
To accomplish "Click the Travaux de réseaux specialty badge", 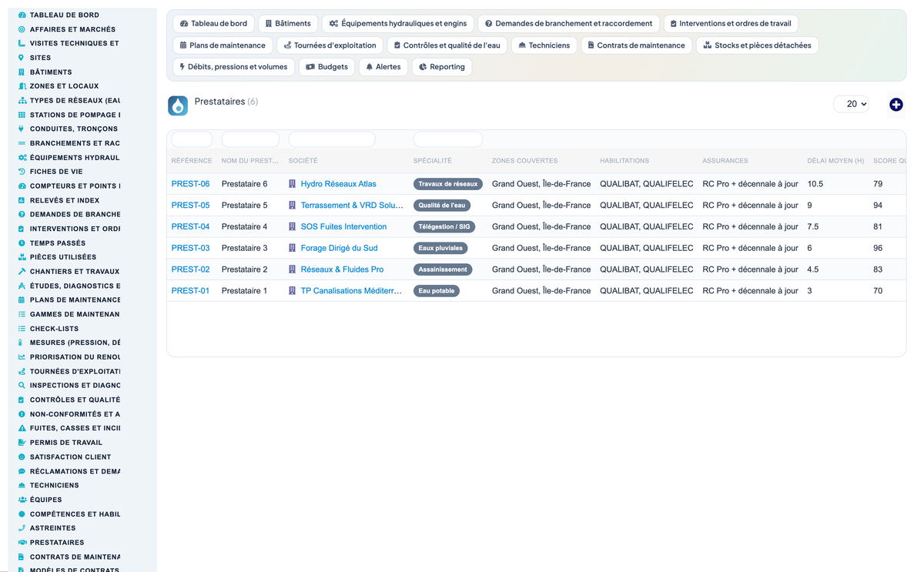I will pos(448,184).
